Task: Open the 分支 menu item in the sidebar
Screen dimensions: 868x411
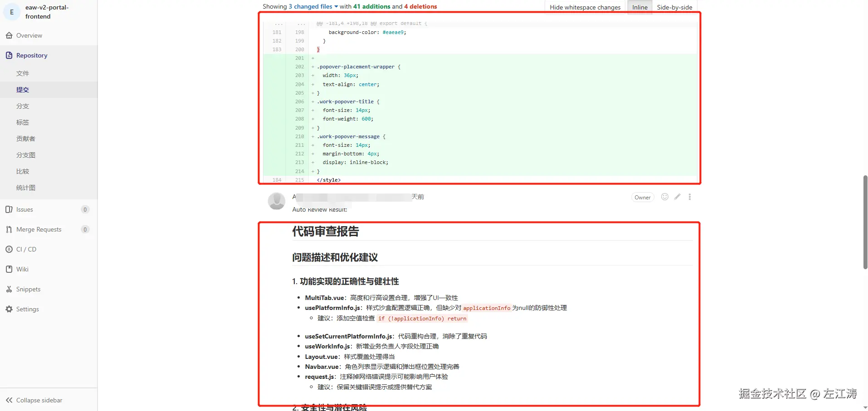Action: click(x=23, y=106)
